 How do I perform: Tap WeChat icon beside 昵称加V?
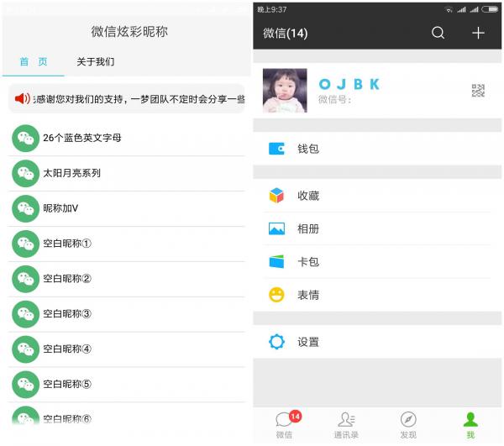click(25, 208)
